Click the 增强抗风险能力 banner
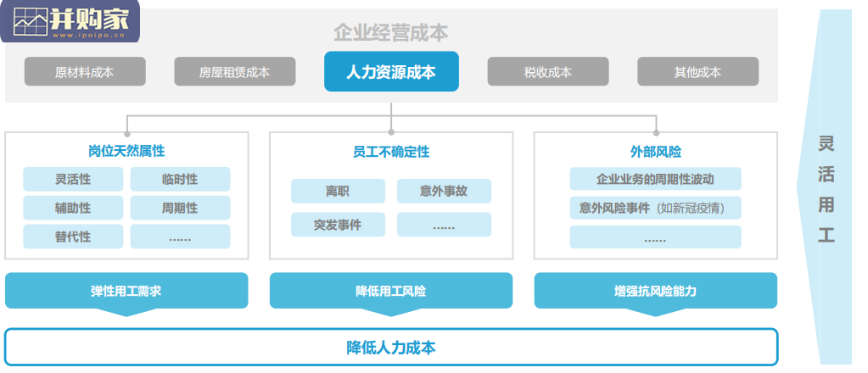The image size is (868, 373). 655,291
